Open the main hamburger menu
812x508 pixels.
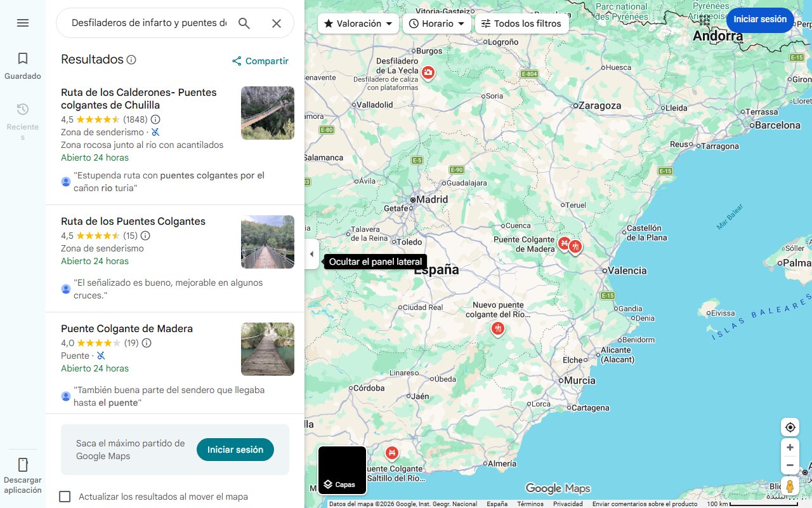23,23
